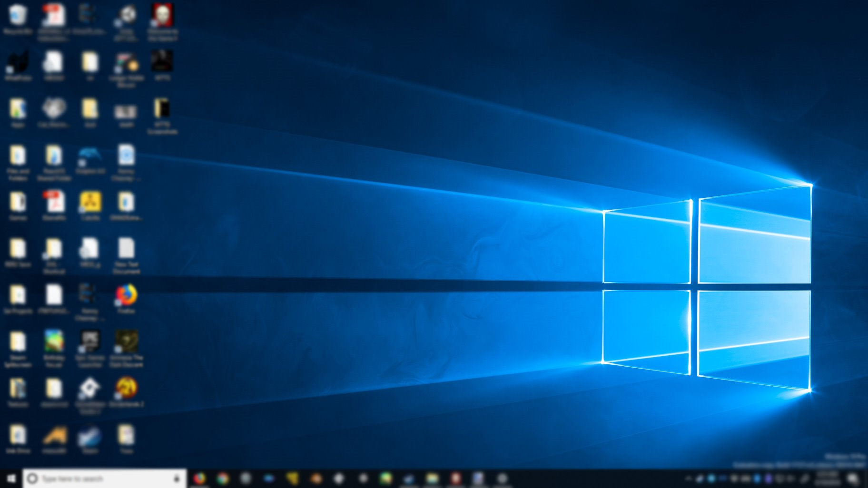This screenshot has height=488, width=868.
Task: Open Google Chrome from the taskbar
Action: click(x=223, y=478)
